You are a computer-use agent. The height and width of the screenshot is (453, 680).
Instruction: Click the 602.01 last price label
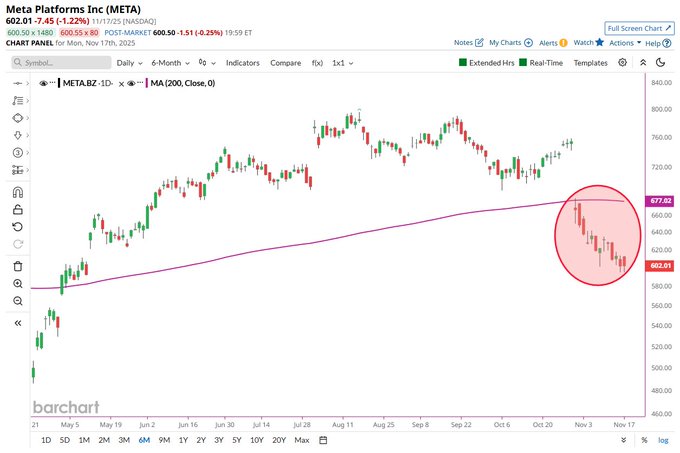click(660, 265)
